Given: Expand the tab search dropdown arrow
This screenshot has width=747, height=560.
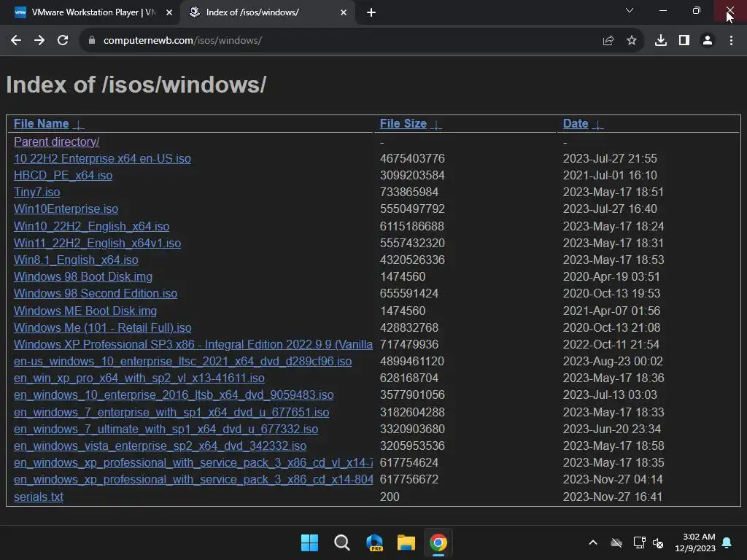Looking at the screenshot, I should click(x=630, y=10).
